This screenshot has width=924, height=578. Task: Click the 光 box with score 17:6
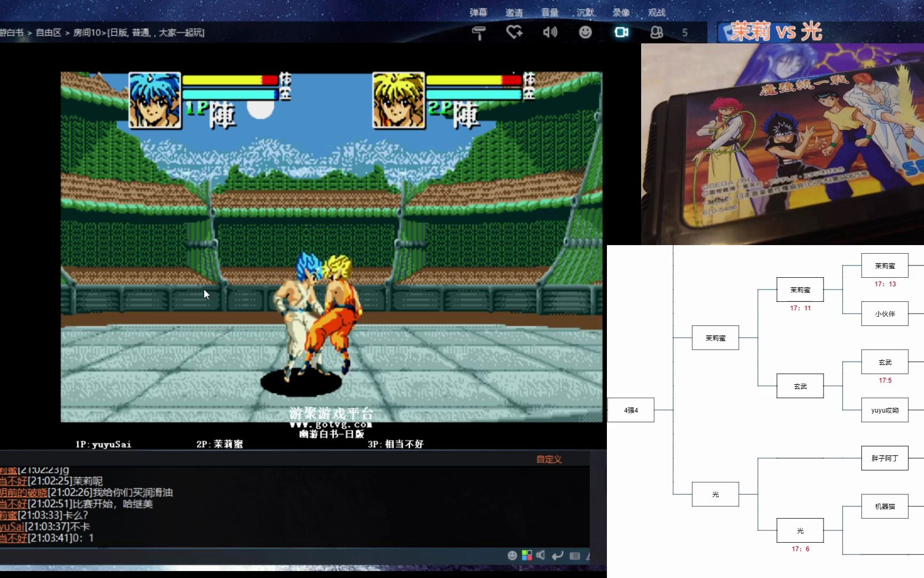tap(800, 530)
